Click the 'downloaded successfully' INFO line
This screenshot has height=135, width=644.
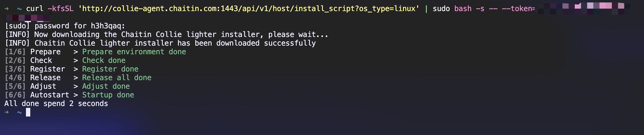pyautogui.click(x=161, y=43)
